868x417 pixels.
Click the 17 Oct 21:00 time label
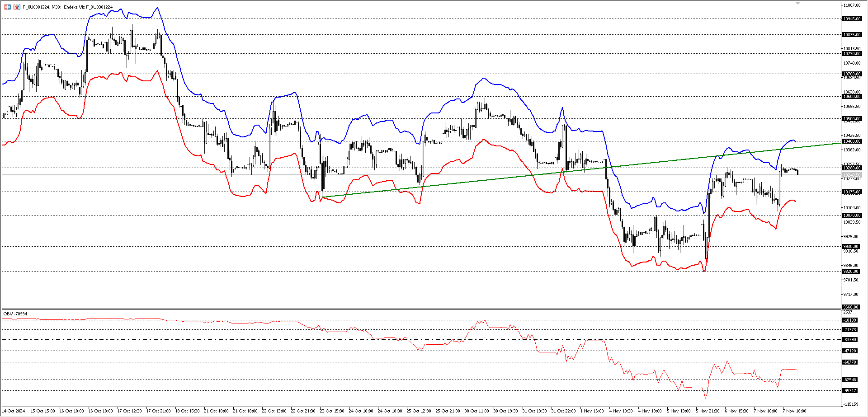pos(159,411)
